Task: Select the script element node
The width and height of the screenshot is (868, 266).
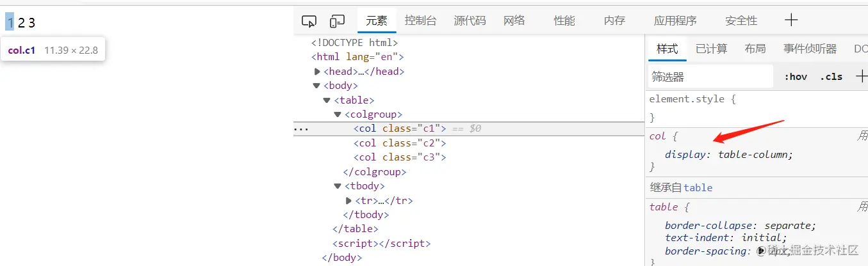Action: [x=381, y=243]
